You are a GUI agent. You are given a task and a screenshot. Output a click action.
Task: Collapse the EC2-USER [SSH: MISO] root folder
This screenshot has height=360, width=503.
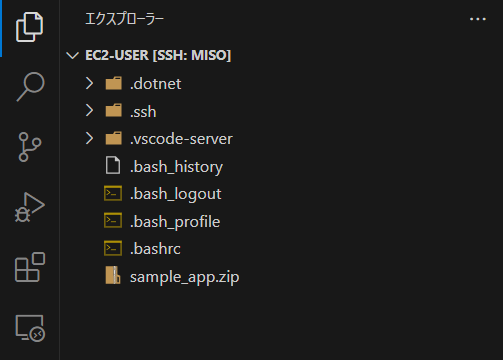(x=72, y=55)
